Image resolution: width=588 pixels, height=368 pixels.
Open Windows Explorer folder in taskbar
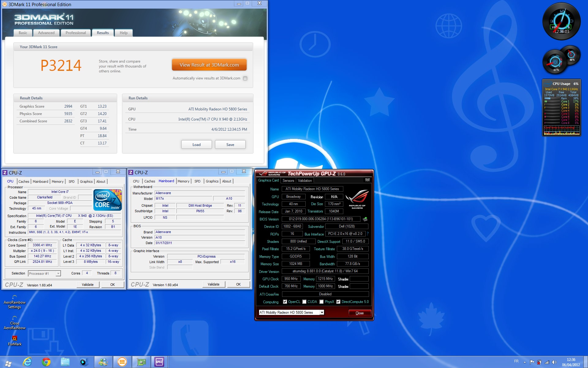65,362
